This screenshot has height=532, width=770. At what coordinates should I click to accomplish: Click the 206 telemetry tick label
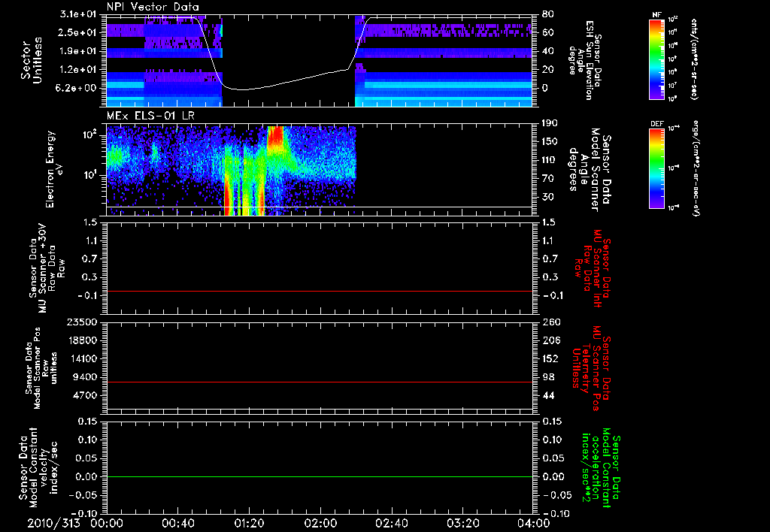click(550, 340)
